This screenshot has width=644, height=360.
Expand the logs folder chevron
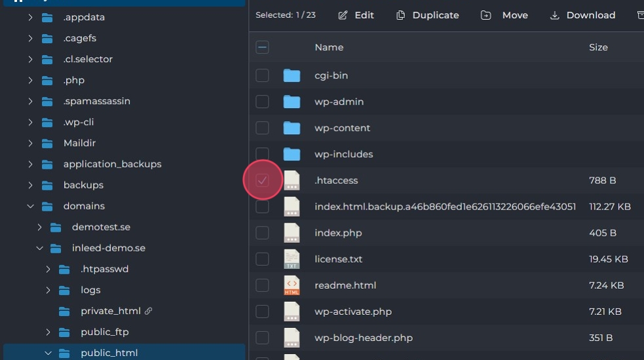tap(48, 290)
